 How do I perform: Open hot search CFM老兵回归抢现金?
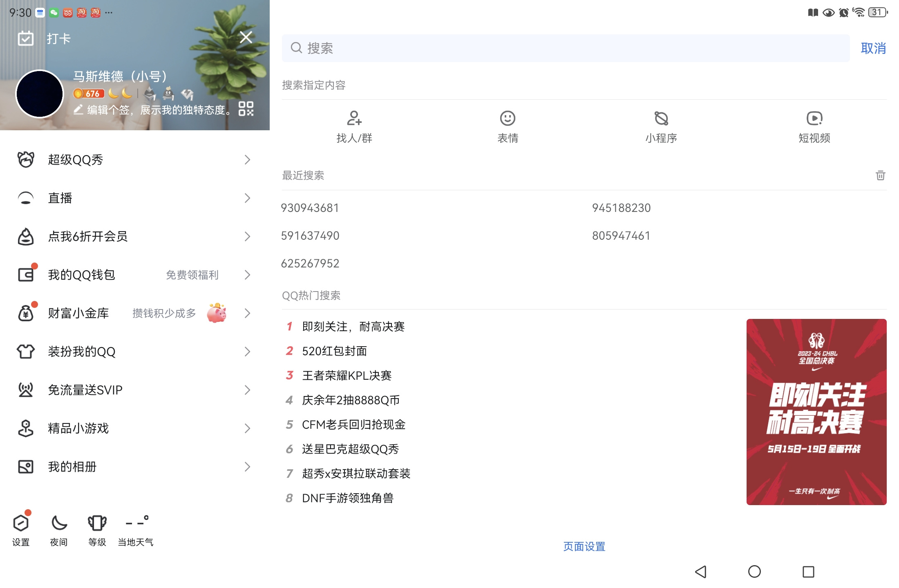(x=353, y=425)
